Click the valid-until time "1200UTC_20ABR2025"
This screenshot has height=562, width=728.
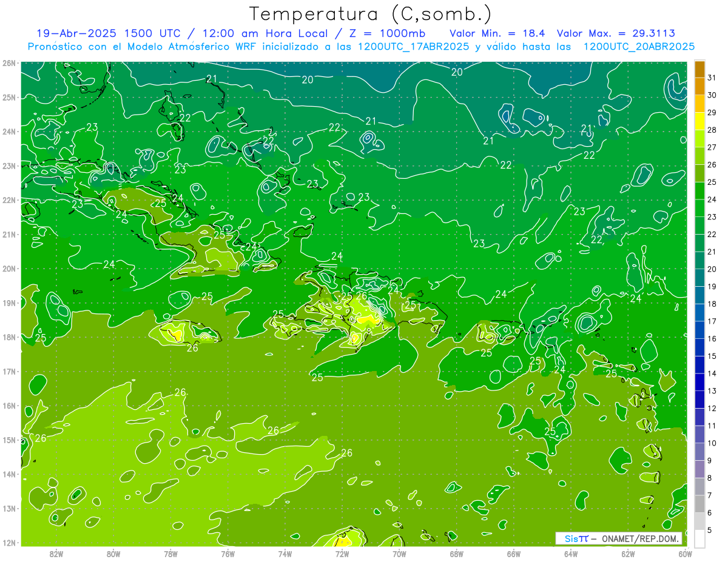tap(639, 47)
